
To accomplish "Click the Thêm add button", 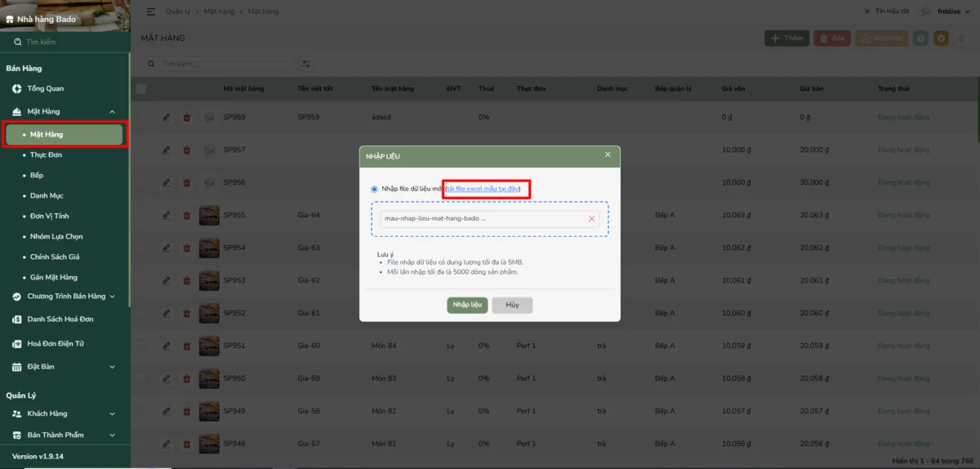I will pos(786,38).
